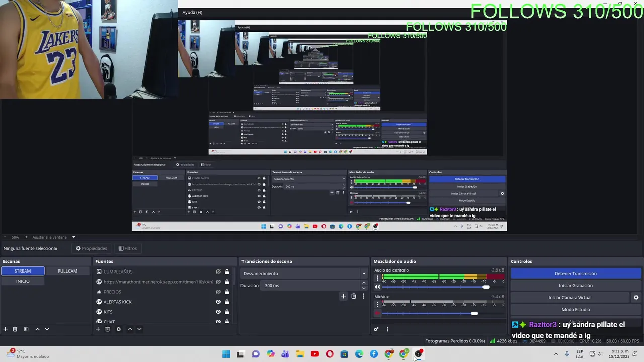Decrease transition duration stepper down
Screen dimensions: 644x362
tap(364, 288)
